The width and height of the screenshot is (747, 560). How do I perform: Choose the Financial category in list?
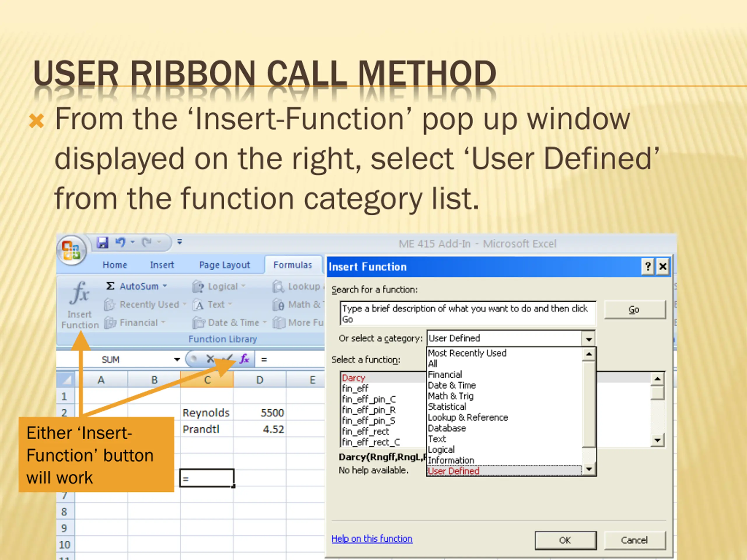click(x=505, y=375)
